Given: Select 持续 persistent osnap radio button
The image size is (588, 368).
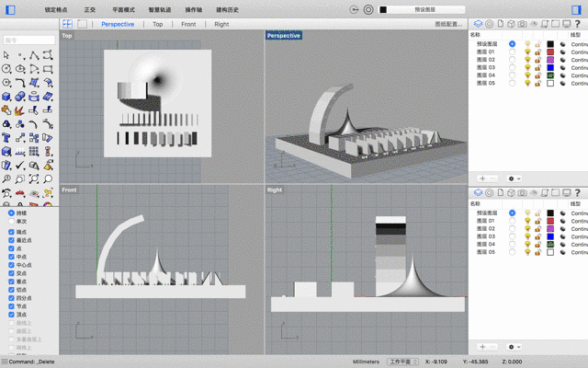Looking at the screenshot, I should 11,213.
